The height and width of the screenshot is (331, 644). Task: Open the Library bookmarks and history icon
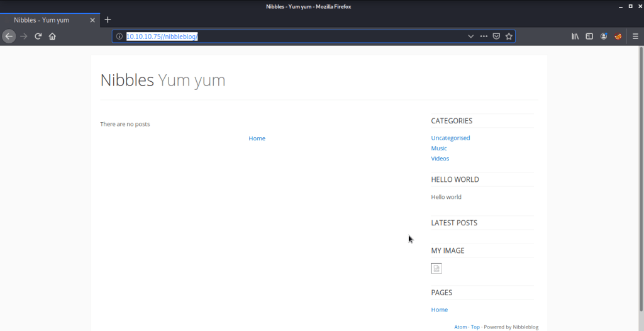pos(575,36)
